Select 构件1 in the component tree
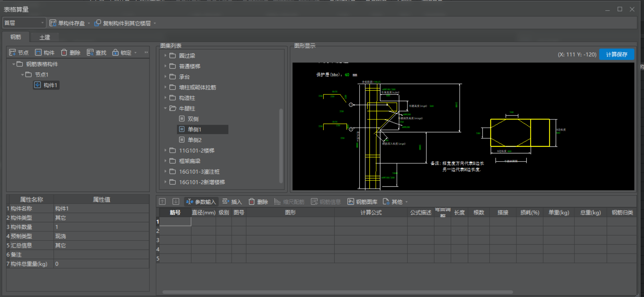 pos(46,85)
